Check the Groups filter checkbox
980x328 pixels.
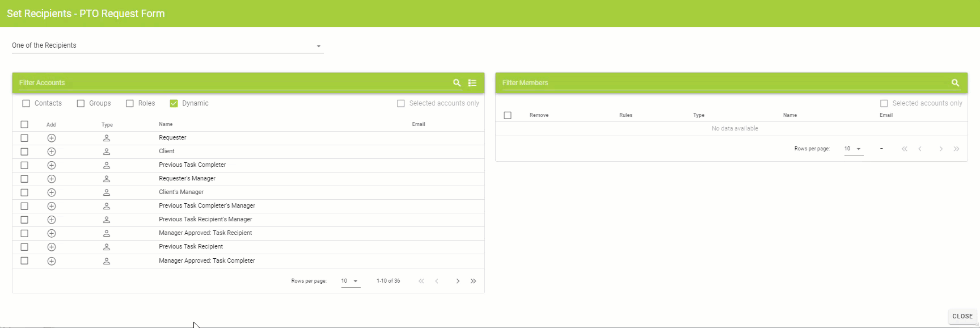[81, 103]
